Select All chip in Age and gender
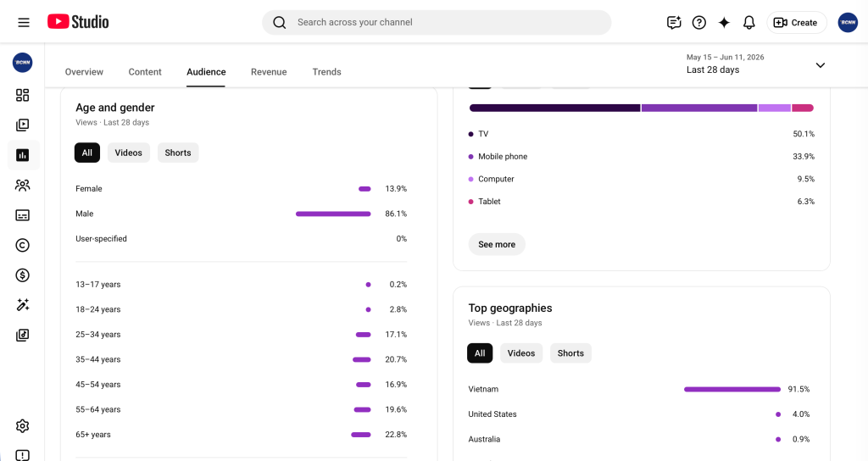868x461 pixels. [x=87, y=153]
